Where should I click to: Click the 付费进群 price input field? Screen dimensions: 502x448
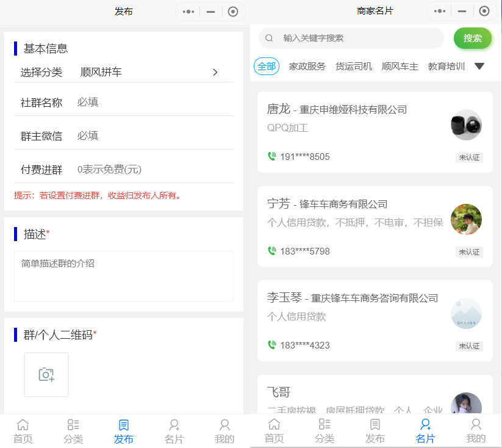pyautogui.click(x=152, y=169)
